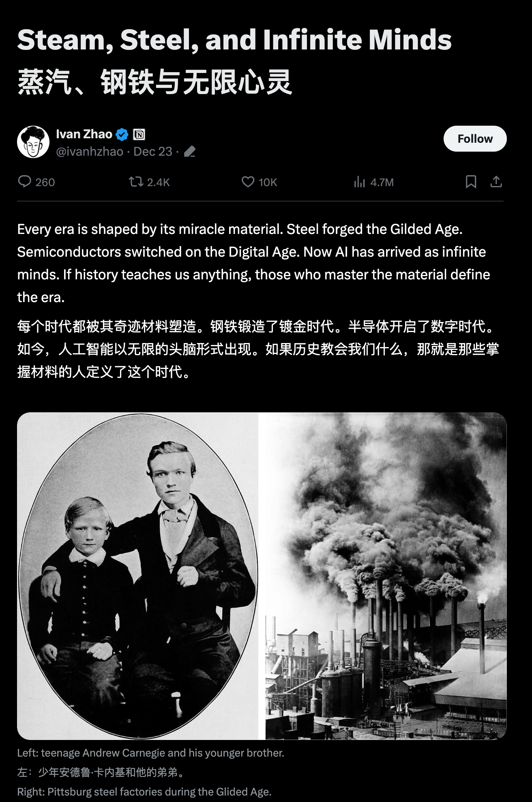Click the pen edit-history icon beside date
Viewport: 532px width, 802px height.
pos(189,152)
